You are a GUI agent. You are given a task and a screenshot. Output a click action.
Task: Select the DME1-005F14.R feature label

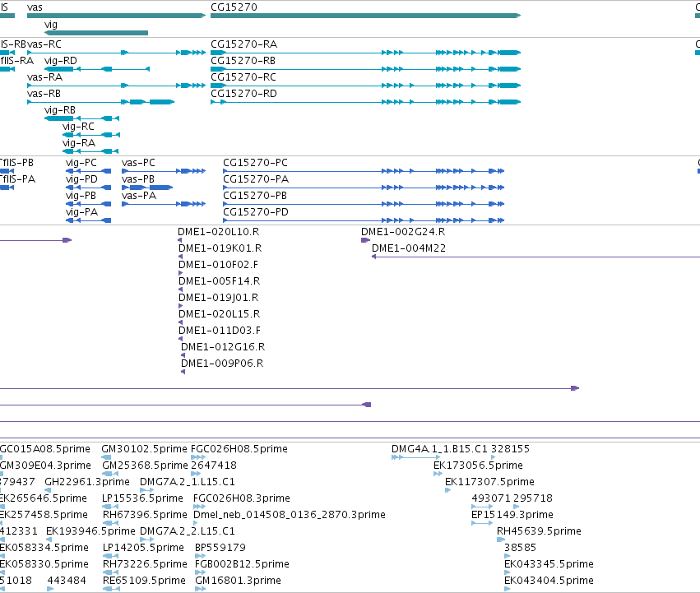(219, 282)
